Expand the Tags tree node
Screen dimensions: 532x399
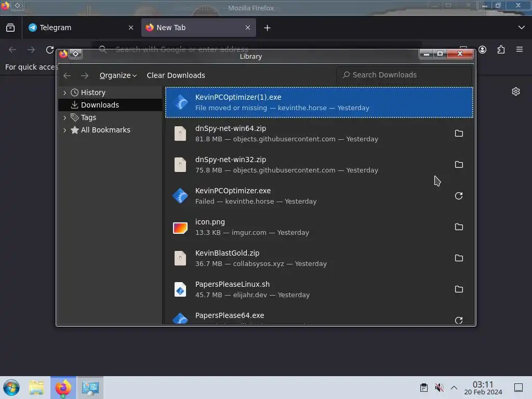click(65, 118)
